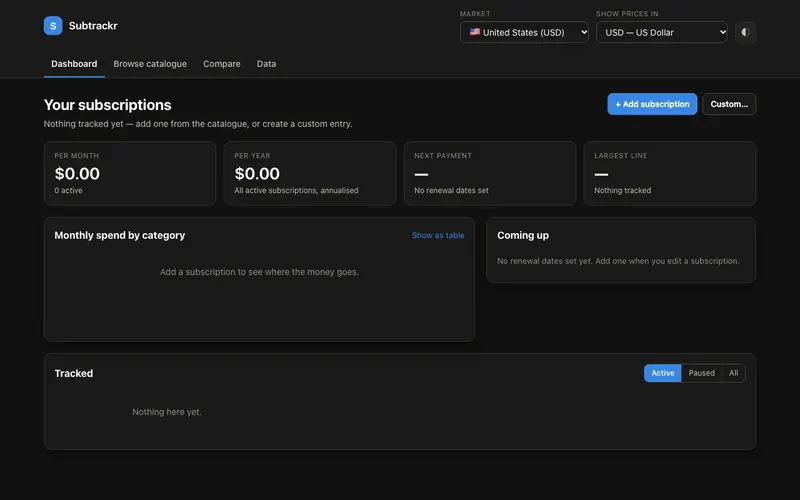The width and height of the screenshot is (800, 500).
Task: Click the Subtrackr app name
Action: tap(93, 26)
